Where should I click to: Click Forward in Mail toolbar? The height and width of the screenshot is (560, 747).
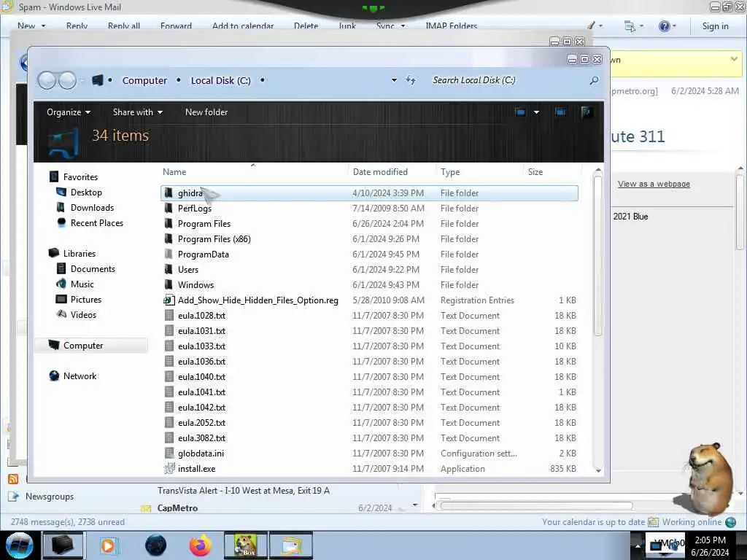coord(176,26)
